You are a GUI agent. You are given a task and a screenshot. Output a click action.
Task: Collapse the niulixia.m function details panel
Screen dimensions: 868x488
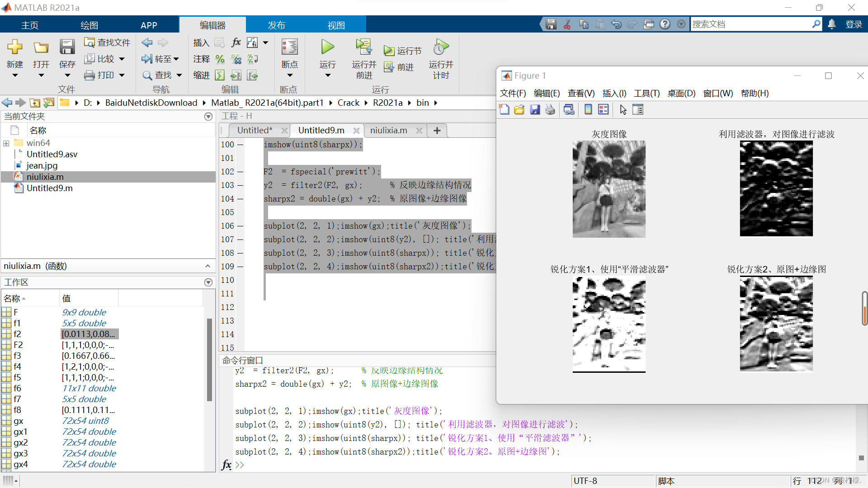click(x=208, y=266)
